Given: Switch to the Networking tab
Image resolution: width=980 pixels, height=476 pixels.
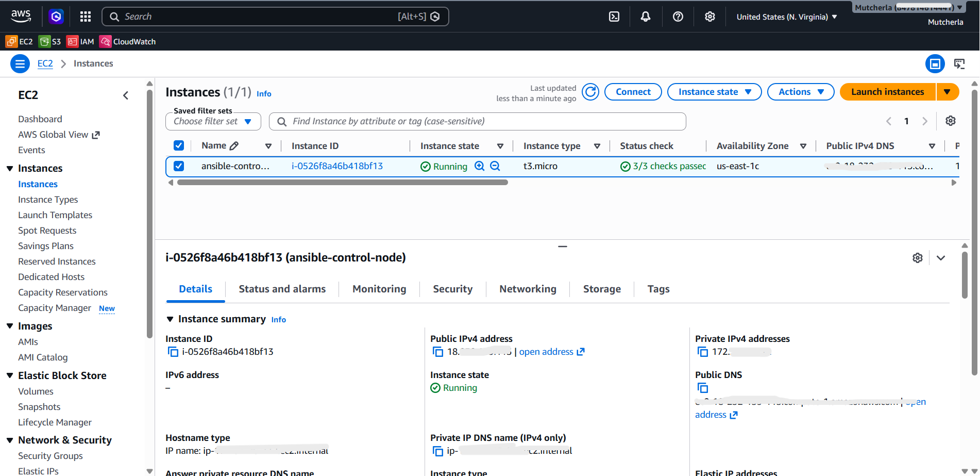Looking at the screenshot, I should tap(528, 289).
